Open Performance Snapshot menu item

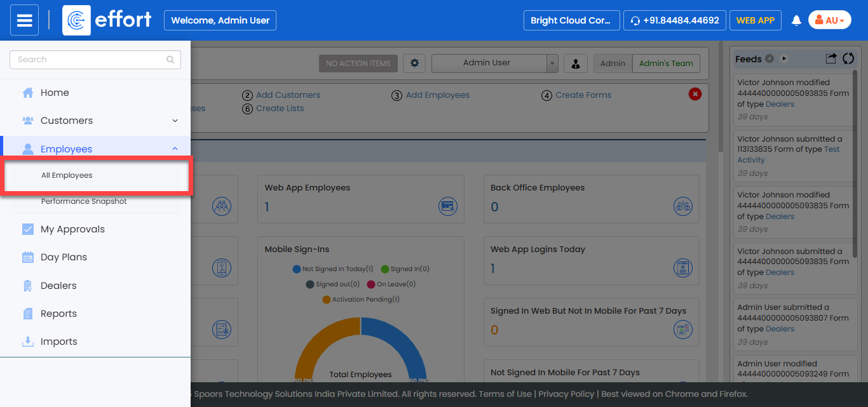coord(84,201)
